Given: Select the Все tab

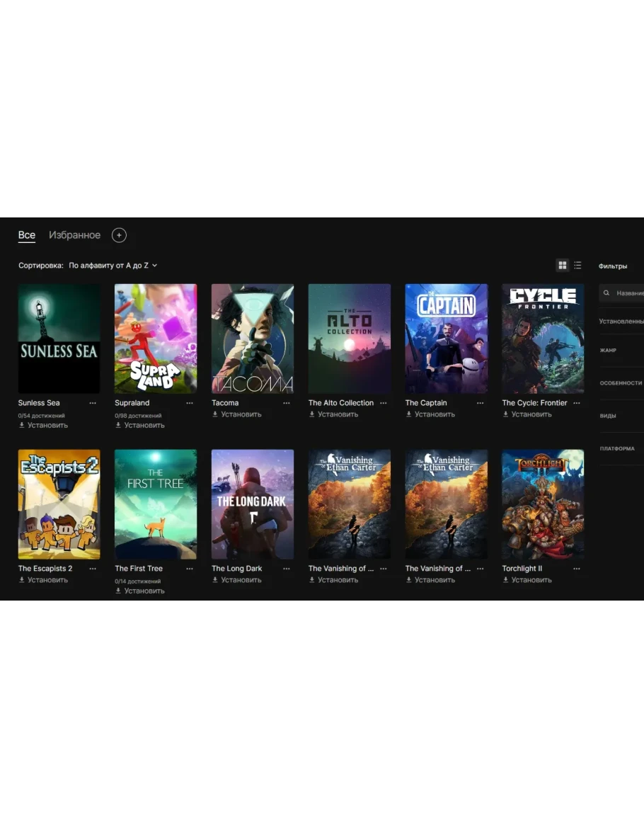Looking at the screenshot, I should [27, 235].
